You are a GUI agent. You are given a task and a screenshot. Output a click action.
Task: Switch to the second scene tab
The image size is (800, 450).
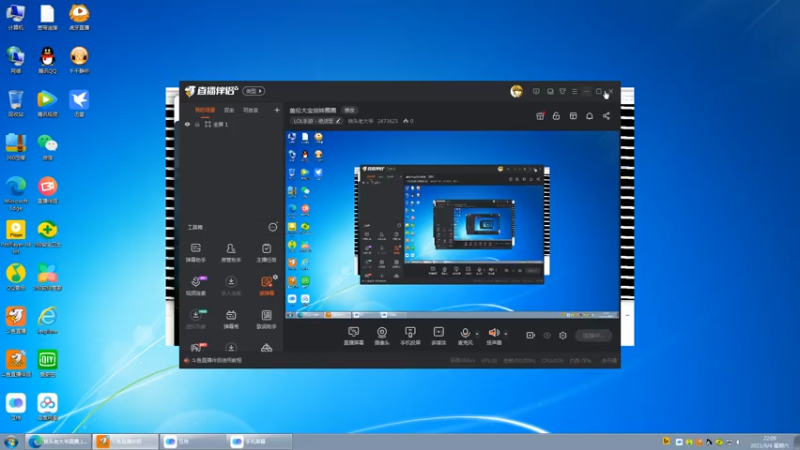pos(229,110)
